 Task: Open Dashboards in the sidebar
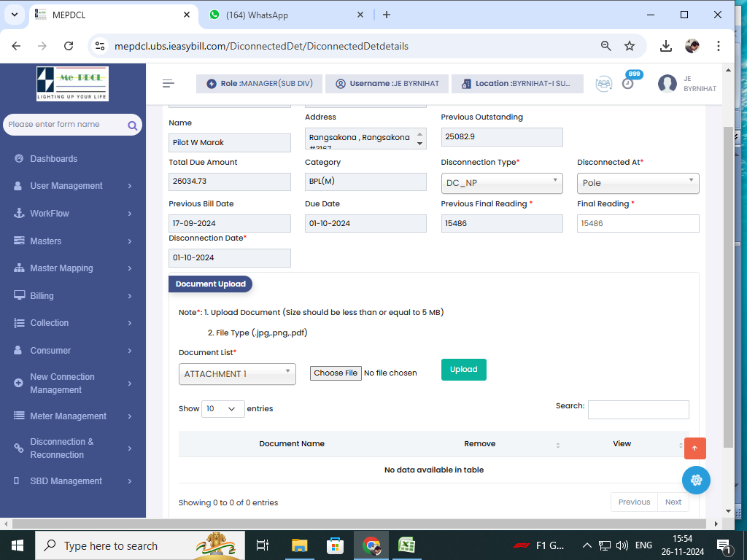click(72, 158)
